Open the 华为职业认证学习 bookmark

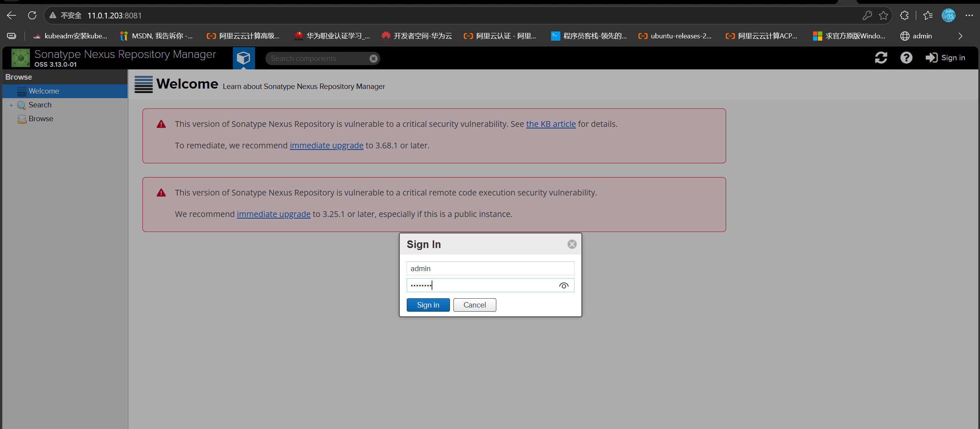point(332,36)
